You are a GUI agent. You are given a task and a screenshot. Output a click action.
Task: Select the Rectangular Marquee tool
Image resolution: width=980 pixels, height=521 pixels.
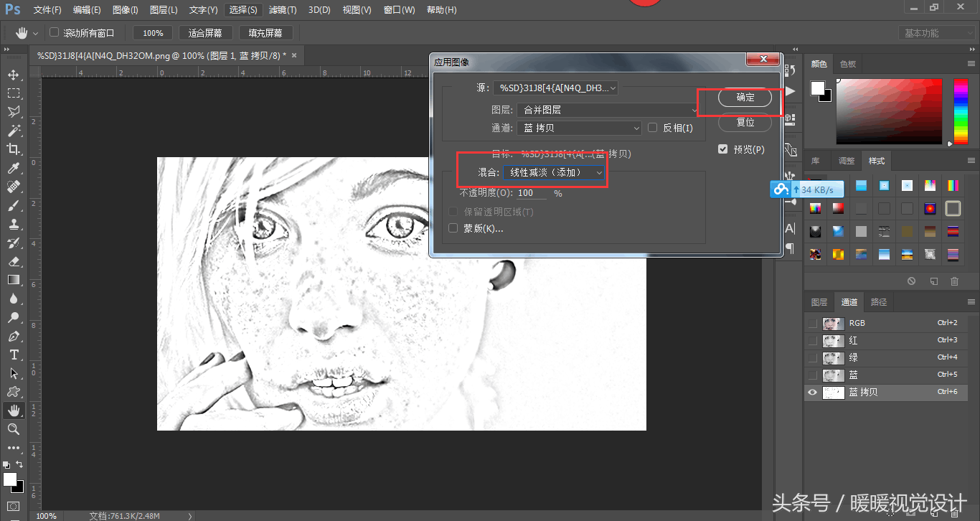pyautogui.click(x=14, y=93)
